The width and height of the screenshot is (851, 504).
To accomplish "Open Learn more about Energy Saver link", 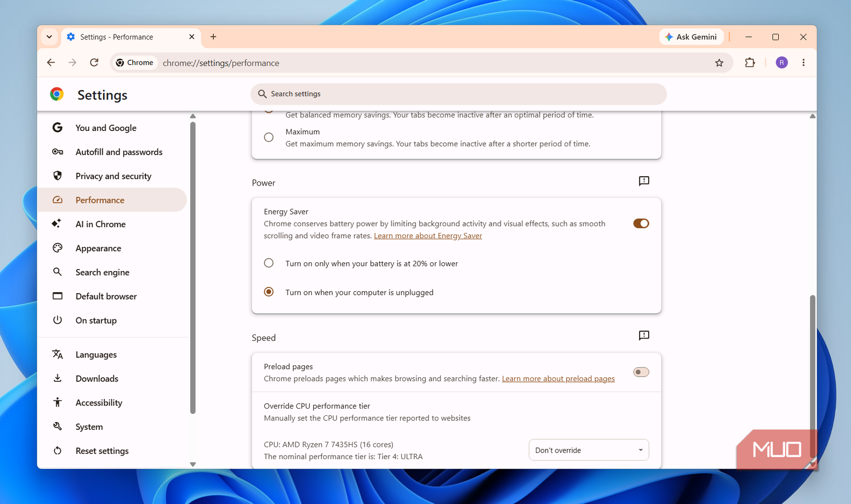I will click(x=428, y=236).
